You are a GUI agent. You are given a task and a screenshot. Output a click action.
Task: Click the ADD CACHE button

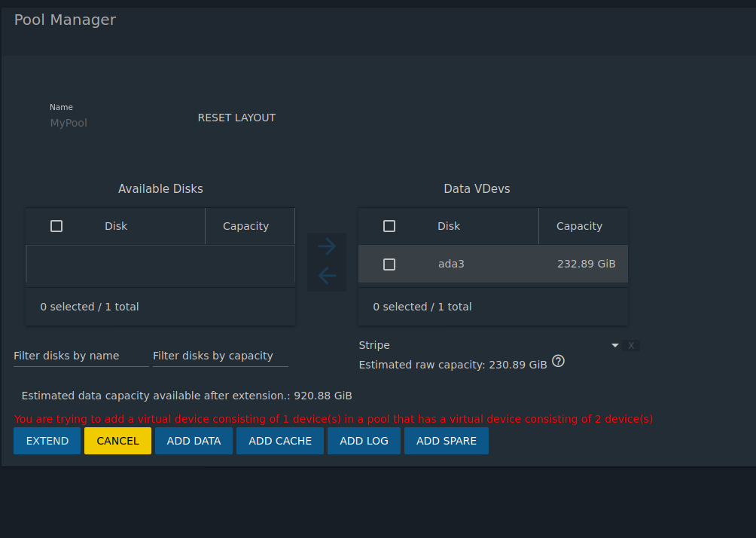coord(280,441)
